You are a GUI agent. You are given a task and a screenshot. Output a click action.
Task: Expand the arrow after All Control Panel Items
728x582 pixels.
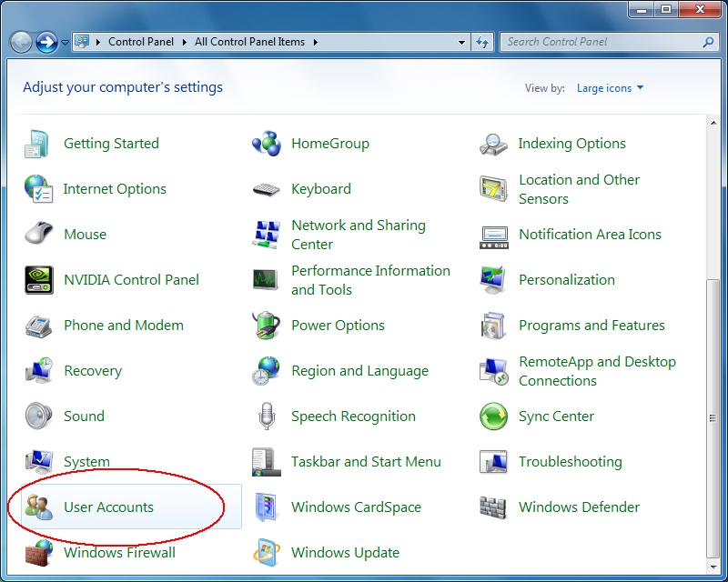tap(316, 42)
